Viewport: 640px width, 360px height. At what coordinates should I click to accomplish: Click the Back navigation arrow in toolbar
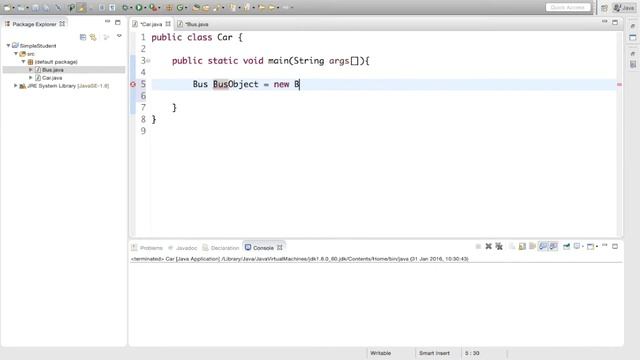pyautogui.click(x=271, y=7)
